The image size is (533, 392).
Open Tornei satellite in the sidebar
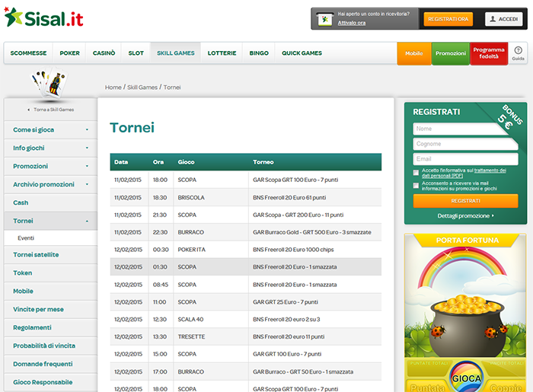[x=50, y=255]
